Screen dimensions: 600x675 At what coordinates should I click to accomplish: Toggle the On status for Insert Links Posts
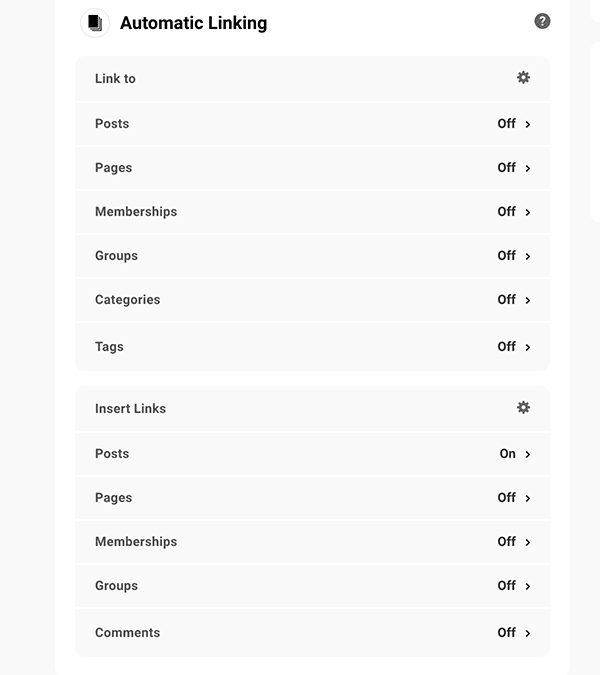(507, 454)
